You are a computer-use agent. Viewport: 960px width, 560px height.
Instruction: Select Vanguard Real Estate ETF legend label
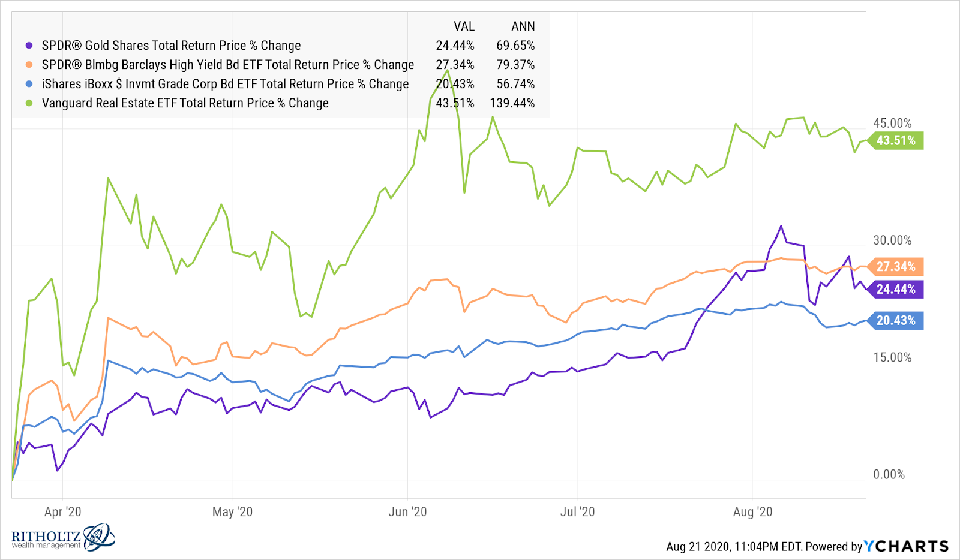click(185, 103)
